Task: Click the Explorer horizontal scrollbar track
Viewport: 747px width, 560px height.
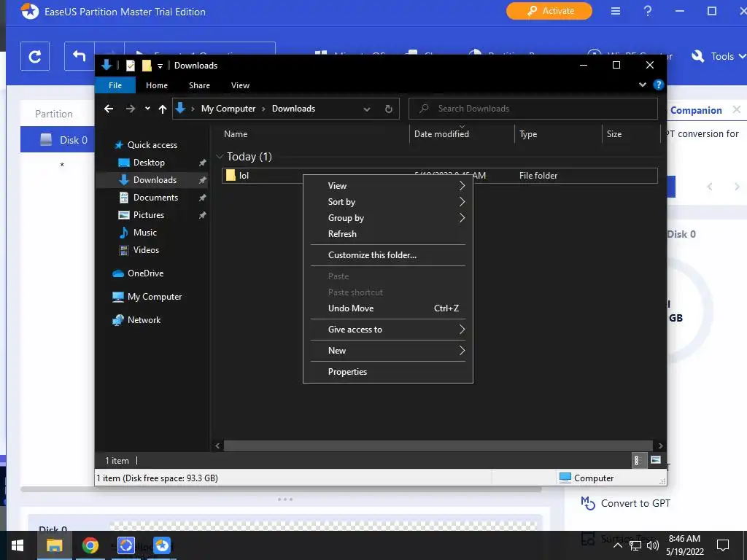Action: [438, 446]
